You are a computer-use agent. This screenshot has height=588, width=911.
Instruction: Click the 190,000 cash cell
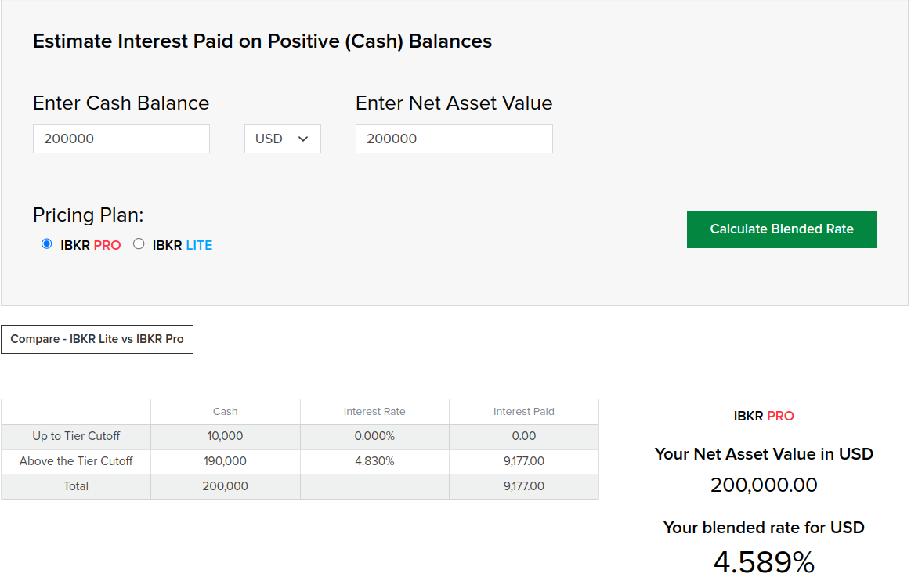[x=226, y=461]
